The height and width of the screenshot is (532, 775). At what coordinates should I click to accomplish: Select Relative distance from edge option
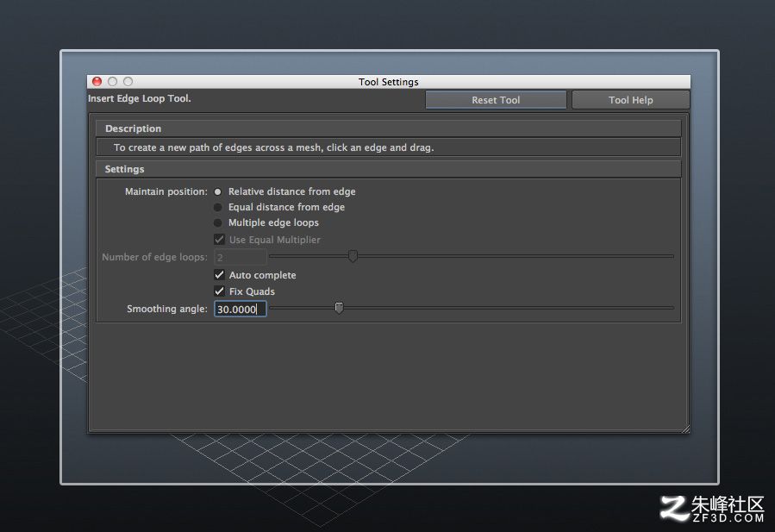pyautogui.click(x=217, y=191)
